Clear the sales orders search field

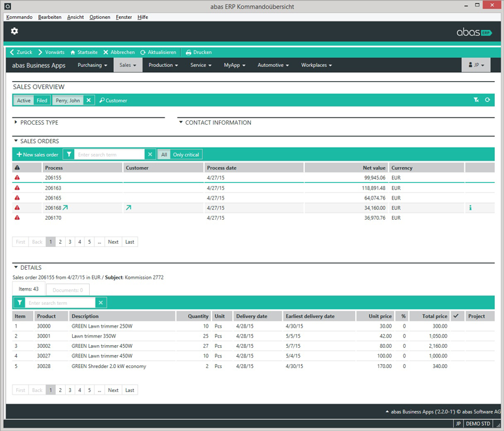point(150,154)
